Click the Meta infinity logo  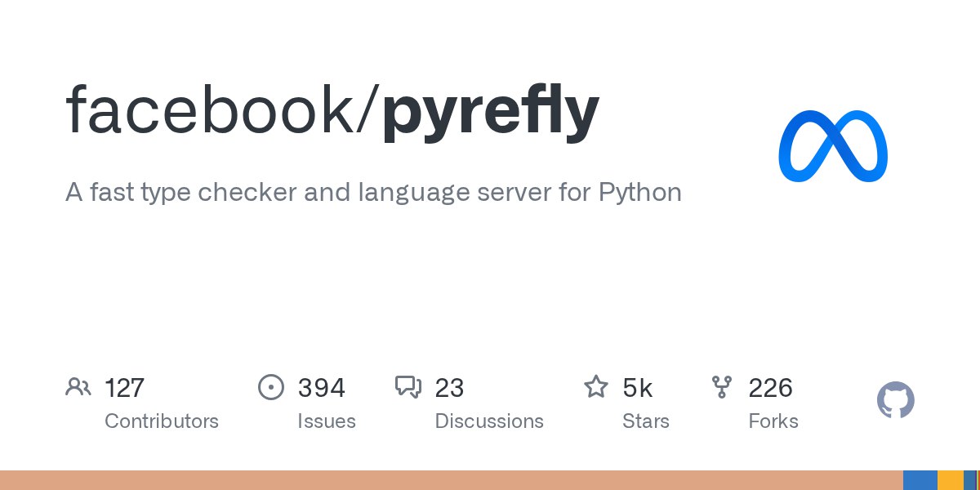click(x=832, y=146)
